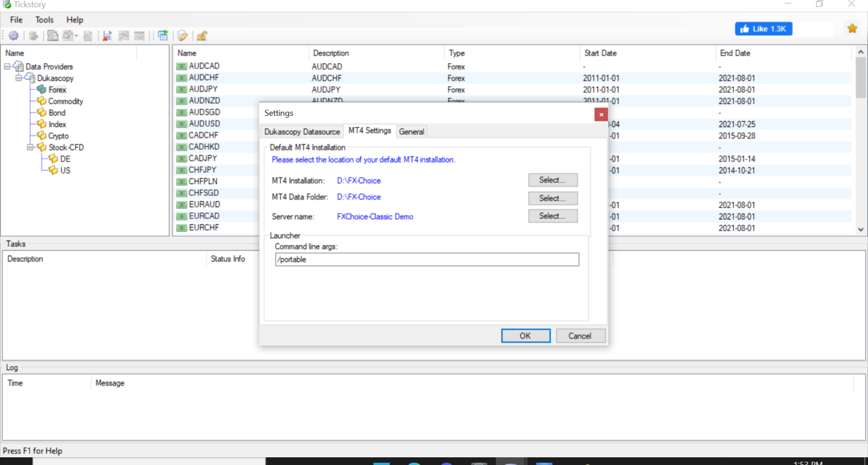The width and height of the screenshot is (868, 465).
Task: Click the symbol list's vertical scrollbar thumb
Action: click(x=861, y=78)
